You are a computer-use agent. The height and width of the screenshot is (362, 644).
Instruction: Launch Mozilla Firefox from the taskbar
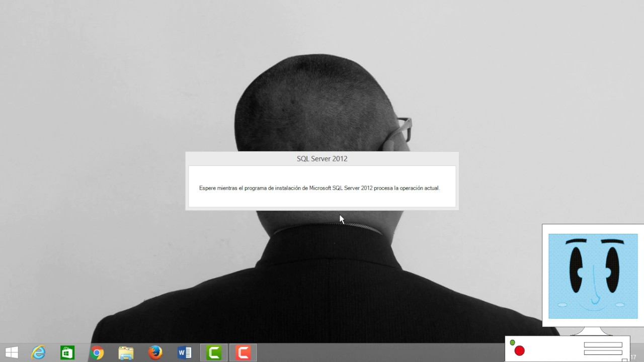(x=155, y=353)
